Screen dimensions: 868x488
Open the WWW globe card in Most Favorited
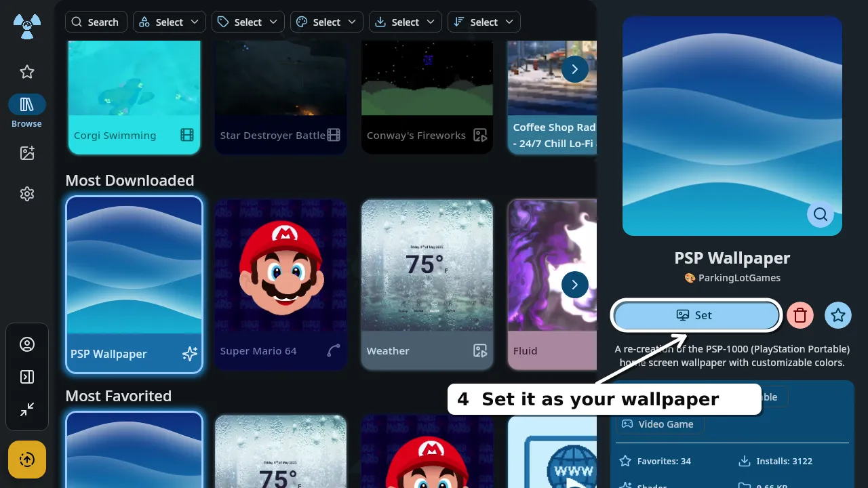click(x=552, y=451)
